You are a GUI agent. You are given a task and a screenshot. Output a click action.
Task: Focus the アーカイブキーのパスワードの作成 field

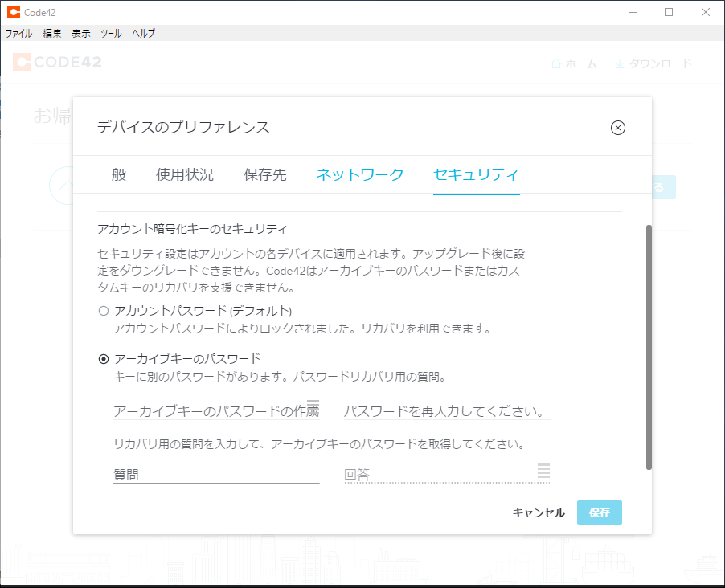click(216, 411)
